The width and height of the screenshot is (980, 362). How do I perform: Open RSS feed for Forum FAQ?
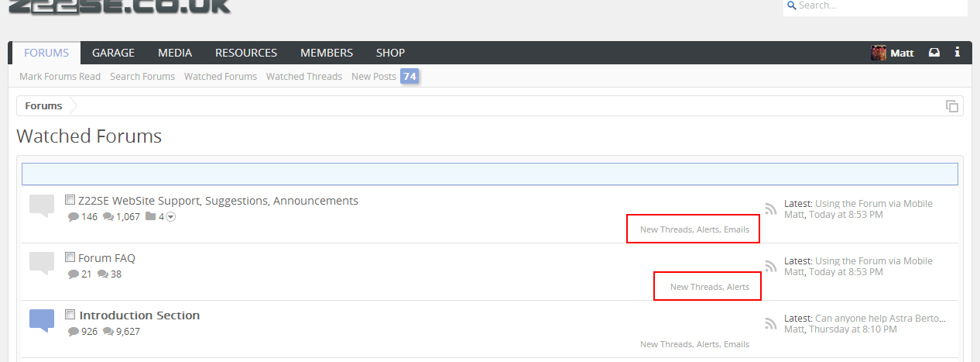coord(770,266)
